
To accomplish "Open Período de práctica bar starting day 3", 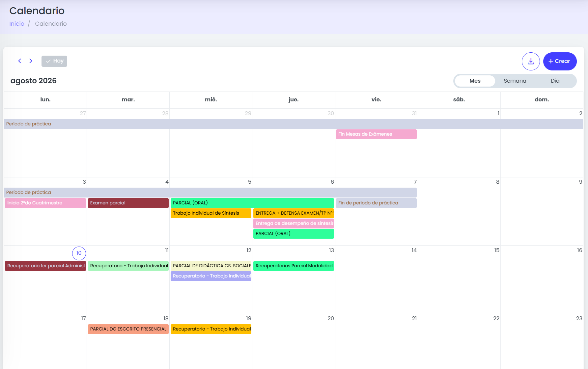I will pyautogui.click(x=210, y=193).
